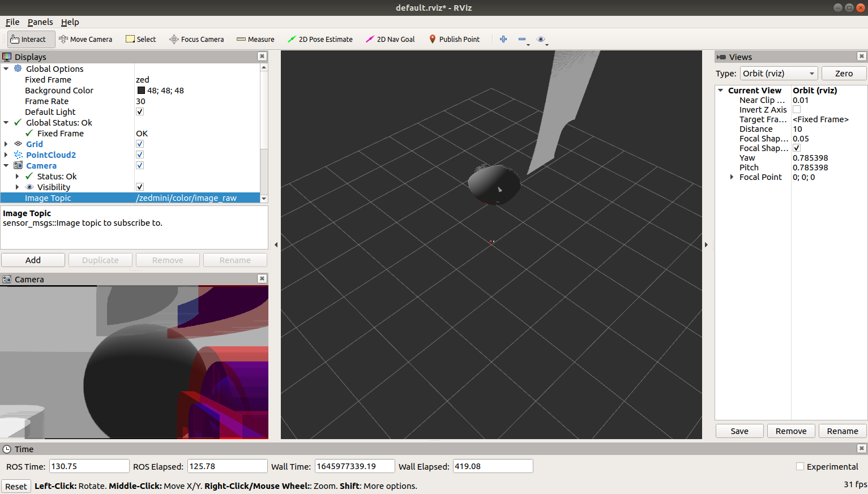
Task: Click the Rename view button
Action: pos(843,431)
